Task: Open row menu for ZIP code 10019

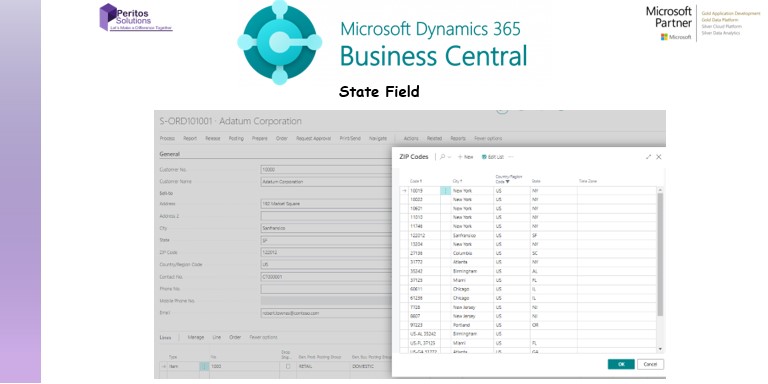Action: [445, 191]
